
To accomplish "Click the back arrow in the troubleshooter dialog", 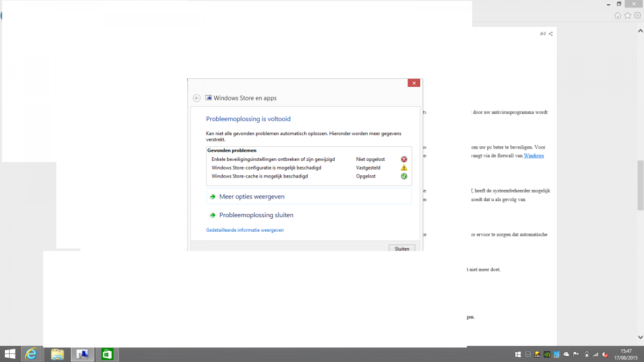I will pos(196,98).
